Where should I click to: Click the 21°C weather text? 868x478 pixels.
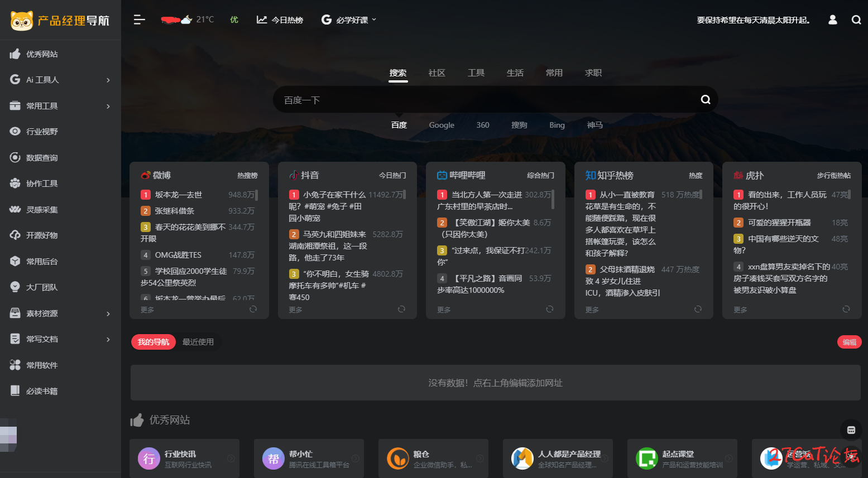[205, 20]
